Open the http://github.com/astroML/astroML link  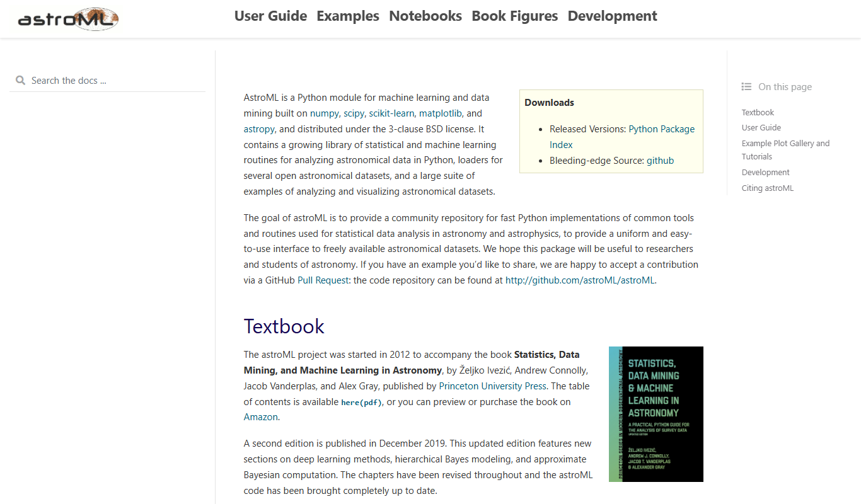click(x=580, y=280)
